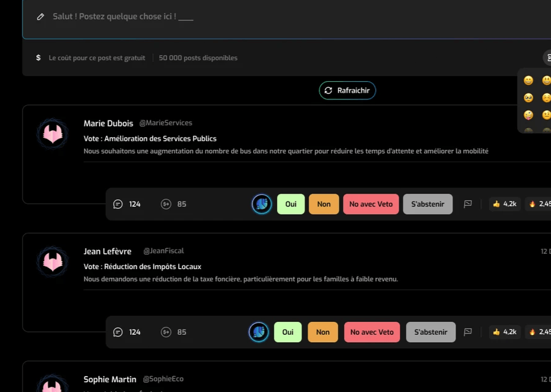
Task: Click the thumbs-up 4,2k reaction on Jean Lefèvre's post
Action: (x=504, y=332)
